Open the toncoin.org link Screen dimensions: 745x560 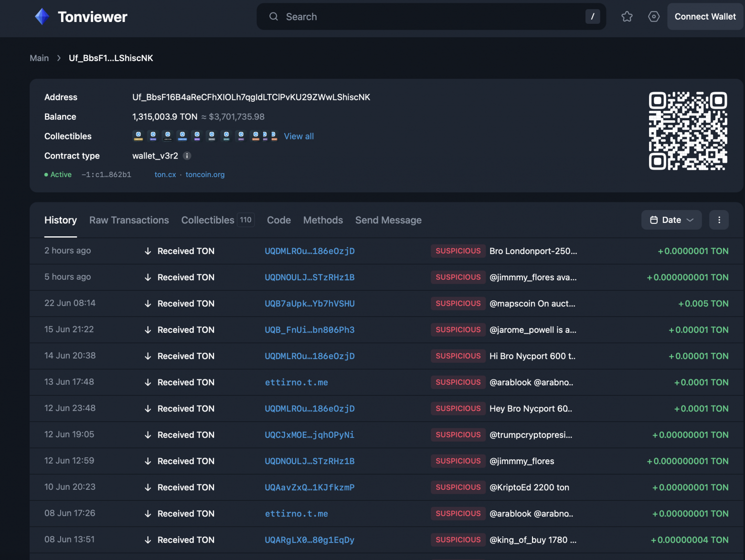[205, 175]
